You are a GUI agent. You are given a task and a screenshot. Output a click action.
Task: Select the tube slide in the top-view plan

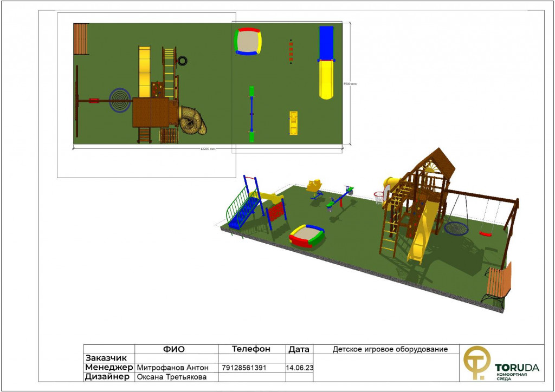193,121
